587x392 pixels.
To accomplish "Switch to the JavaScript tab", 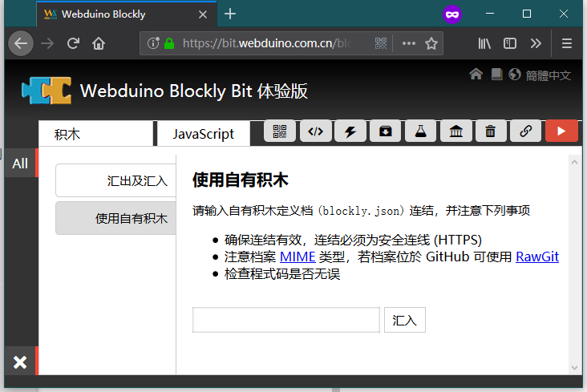I will pos(204,134).
